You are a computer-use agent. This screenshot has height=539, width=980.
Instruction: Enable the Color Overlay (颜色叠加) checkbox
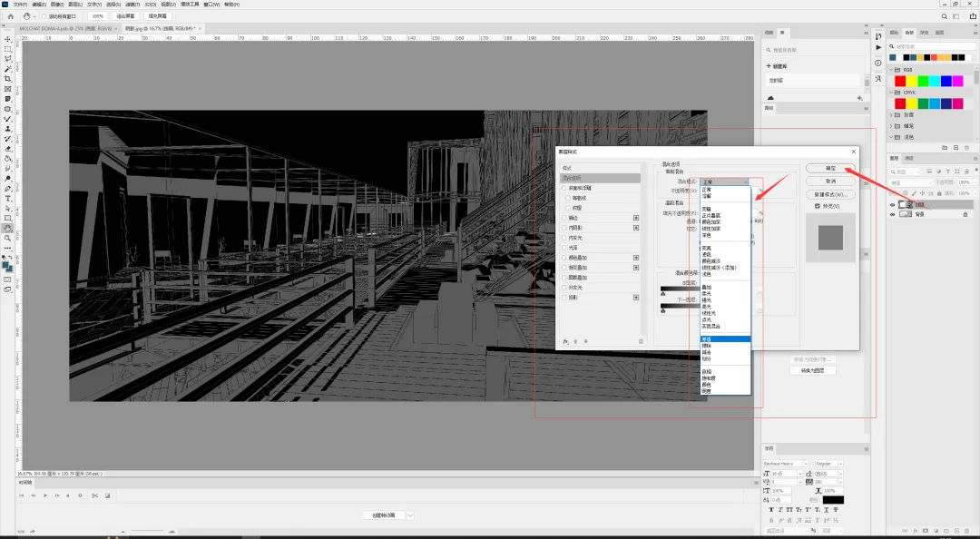coord(564,258)
